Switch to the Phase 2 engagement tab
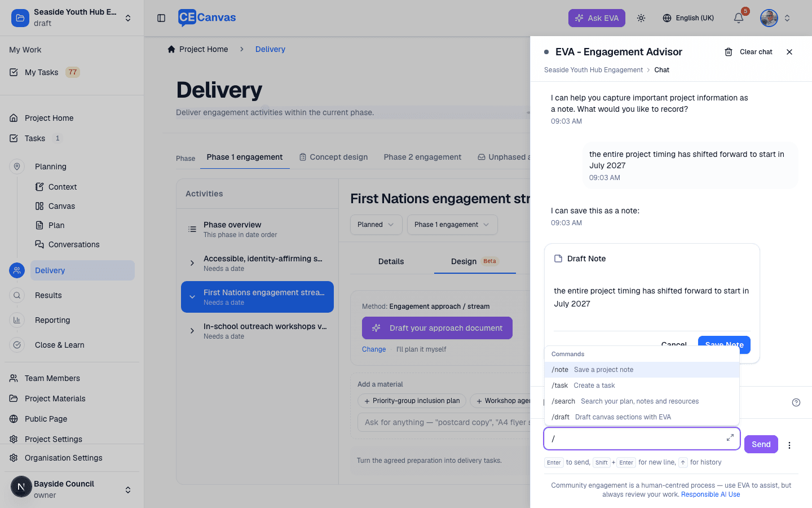The height and width of the screenshot is (508, 812). coord(422,157)
